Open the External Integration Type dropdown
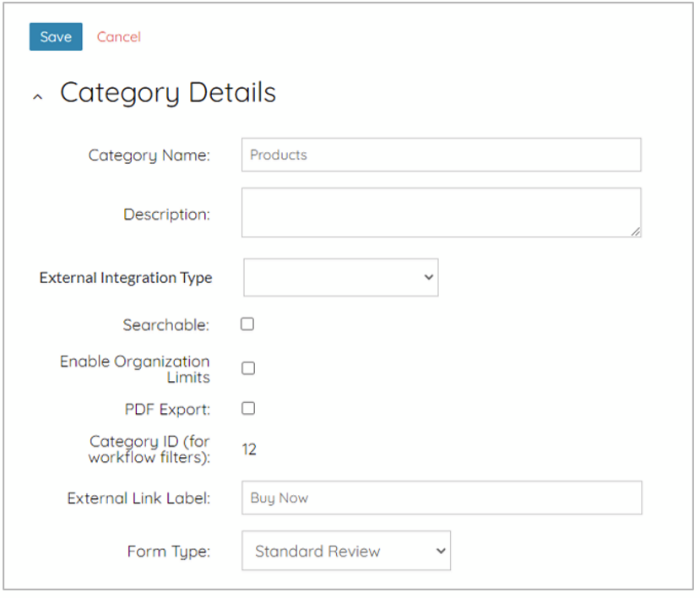 click(x=341, y=277)
